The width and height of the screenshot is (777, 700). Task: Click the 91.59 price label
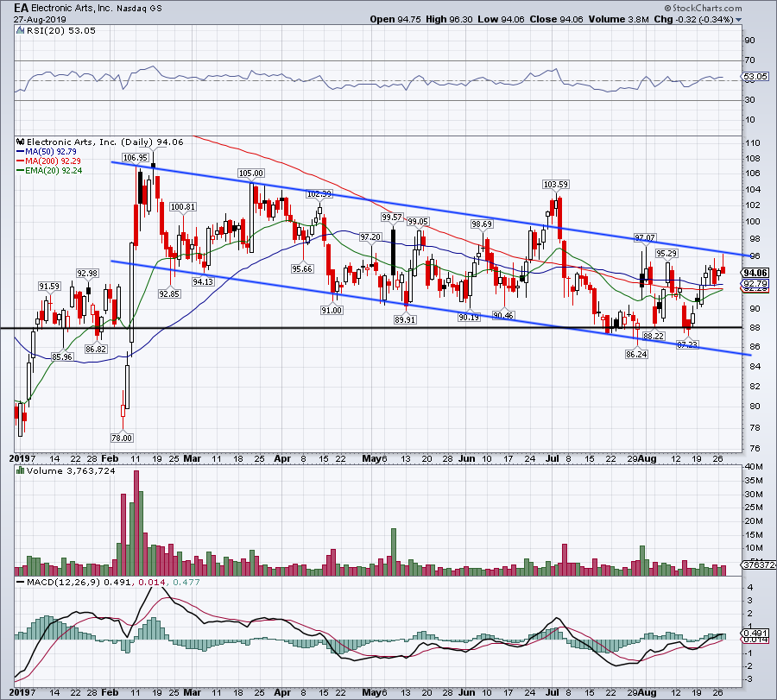click(49, 287)
